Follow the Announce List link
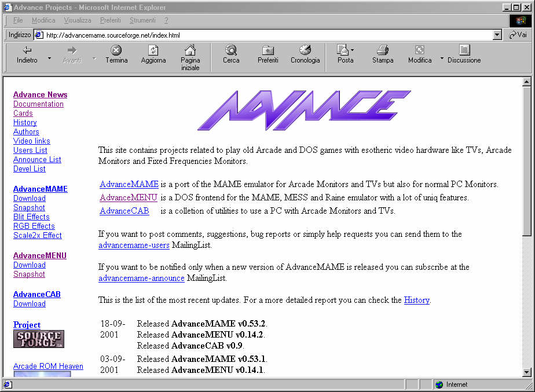The height and width of the screenshot is (392, 535). [x=37, y=159]
